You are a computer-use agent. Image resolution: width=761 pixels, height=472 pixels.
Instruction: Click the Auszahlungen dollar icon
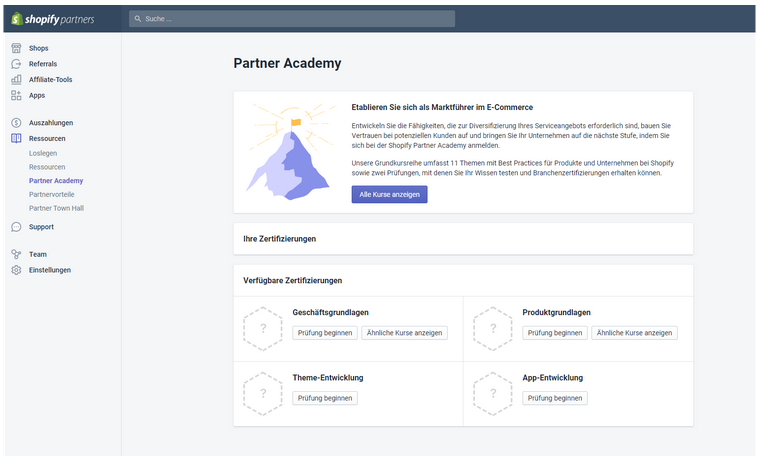16,123
